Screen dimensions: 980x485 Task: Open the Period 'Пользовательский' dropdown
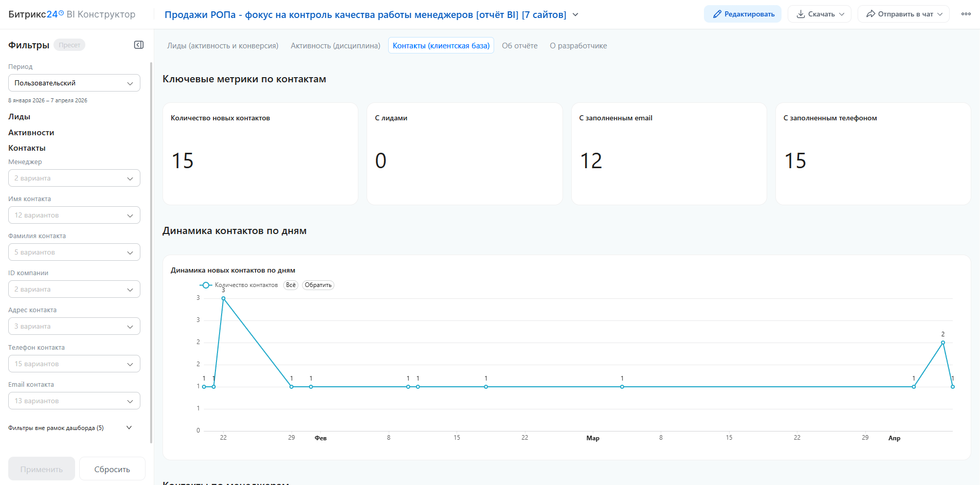[x=74, y=83]
